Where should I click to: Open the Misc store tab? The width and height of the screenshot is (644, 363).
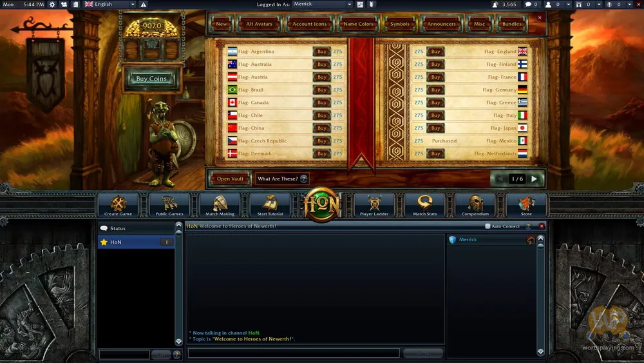click(x=479, y=24)
